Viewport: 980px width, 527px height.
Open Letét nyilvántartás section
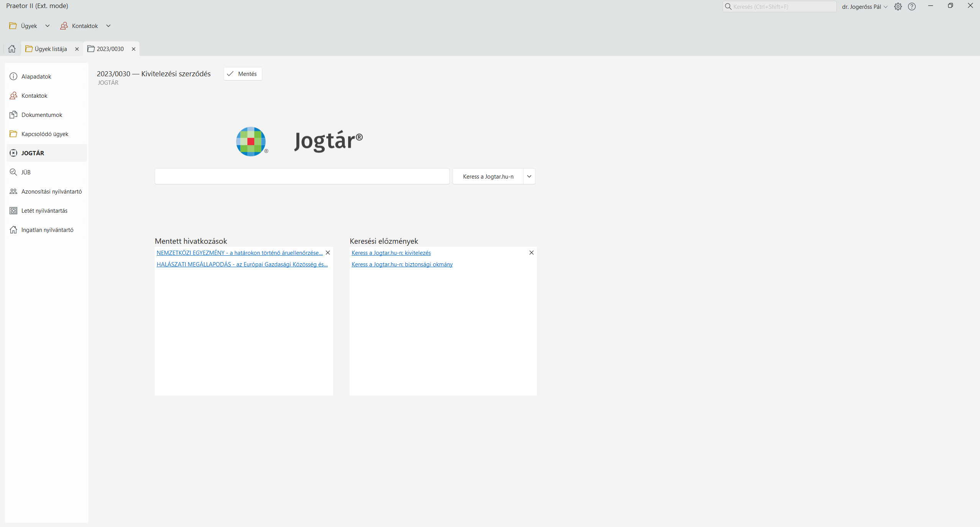click(44, 210)
